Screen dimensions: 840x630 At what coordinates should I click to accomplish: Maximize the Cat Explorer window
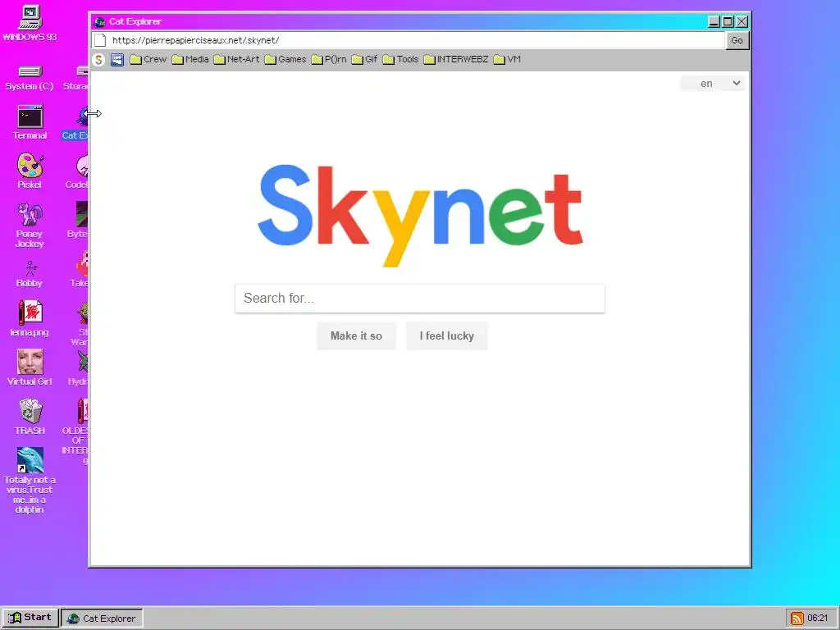pos(728,21)
